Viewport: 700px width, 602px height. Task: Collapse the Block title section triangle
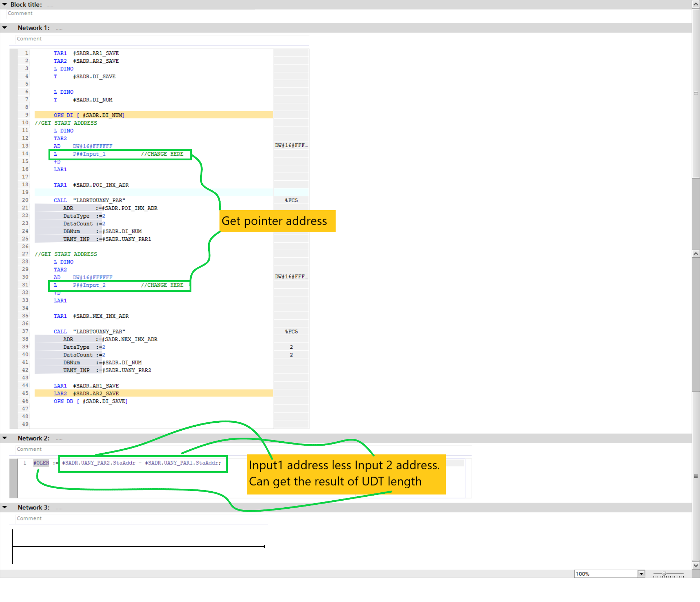(x=4, y=4)
